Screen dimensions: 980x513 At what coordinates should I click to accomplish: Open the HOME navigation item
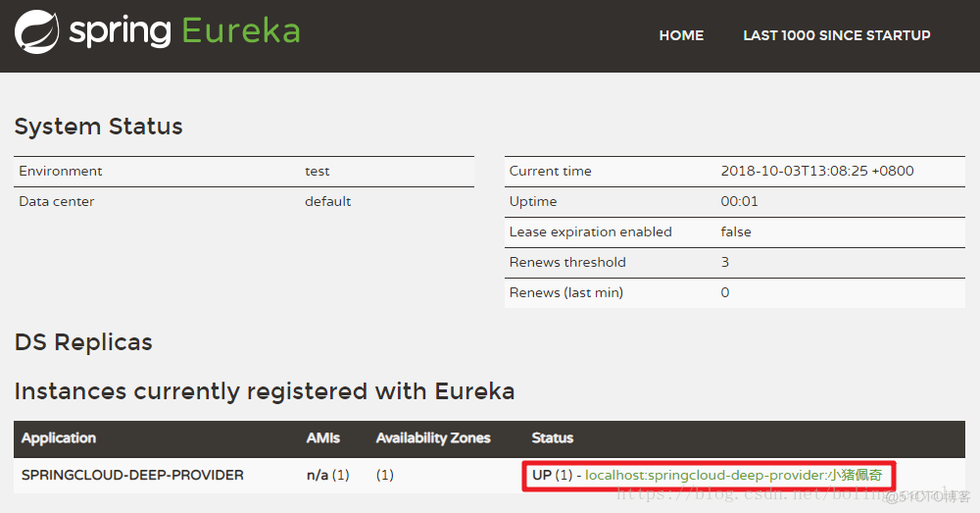click(x=681, y=35)
